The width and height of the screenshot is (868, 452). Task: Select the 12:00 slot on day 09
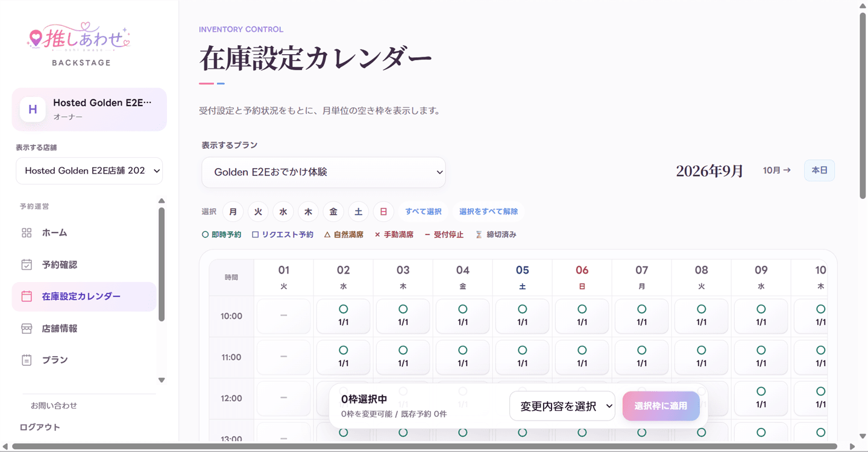click(761, 398)
